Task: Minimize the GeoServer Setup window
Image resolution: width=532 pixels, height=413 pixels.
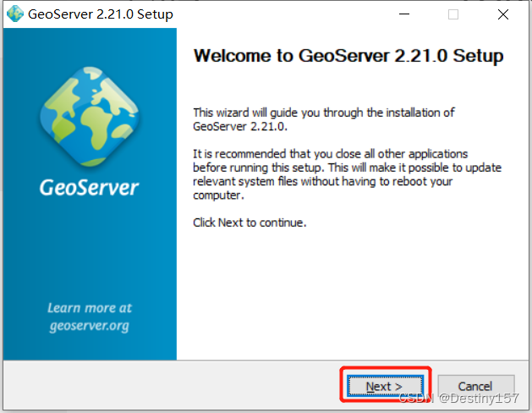Action: (x=403, y=14)
